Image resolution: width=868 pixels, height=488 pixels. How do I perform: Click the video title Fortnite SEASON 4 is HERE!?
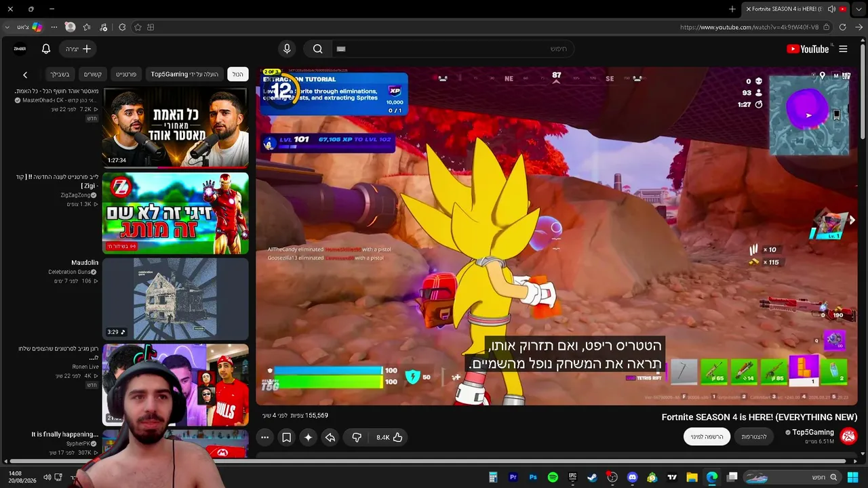point(759,418)
